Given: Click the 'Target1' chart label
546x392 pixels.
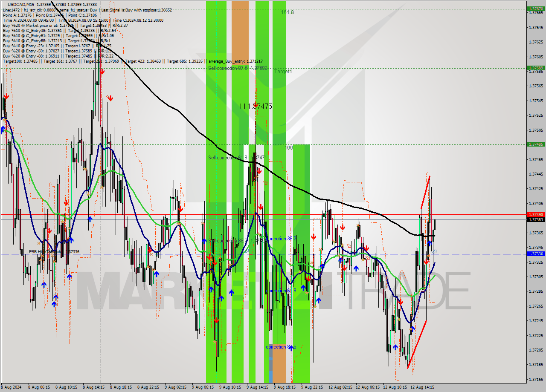Looking at the screenshot, I should 283,72.
